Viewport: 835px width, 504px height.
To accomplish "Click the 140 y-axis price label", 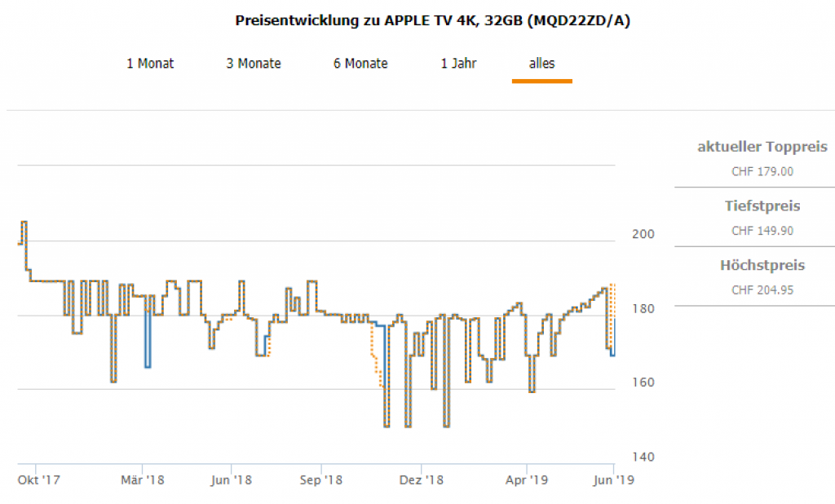I will pos(644,458).
